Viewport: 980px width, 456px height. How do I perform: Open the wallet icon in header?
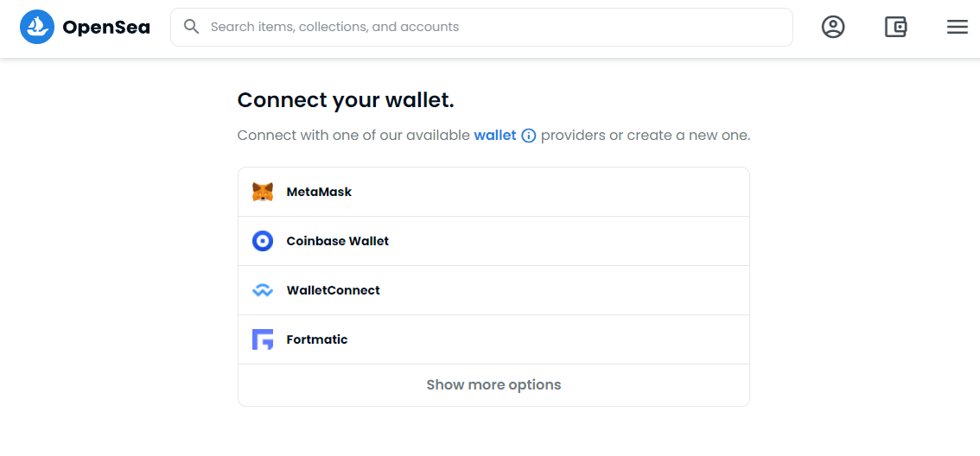[895, 27]
